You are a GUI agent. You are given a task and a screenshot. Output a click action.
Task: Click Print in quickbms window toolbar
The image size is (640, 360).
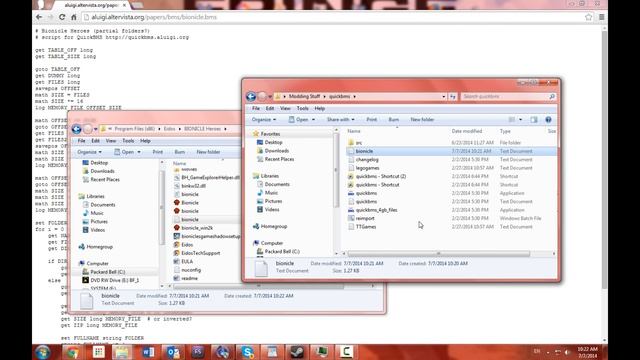coord(371,120)
